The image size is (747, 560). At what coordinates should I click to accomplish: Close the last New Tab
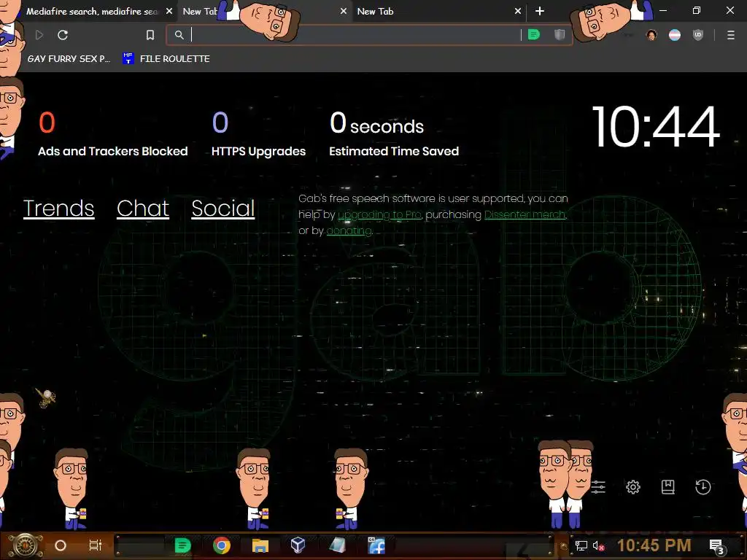tap(518, 11)
